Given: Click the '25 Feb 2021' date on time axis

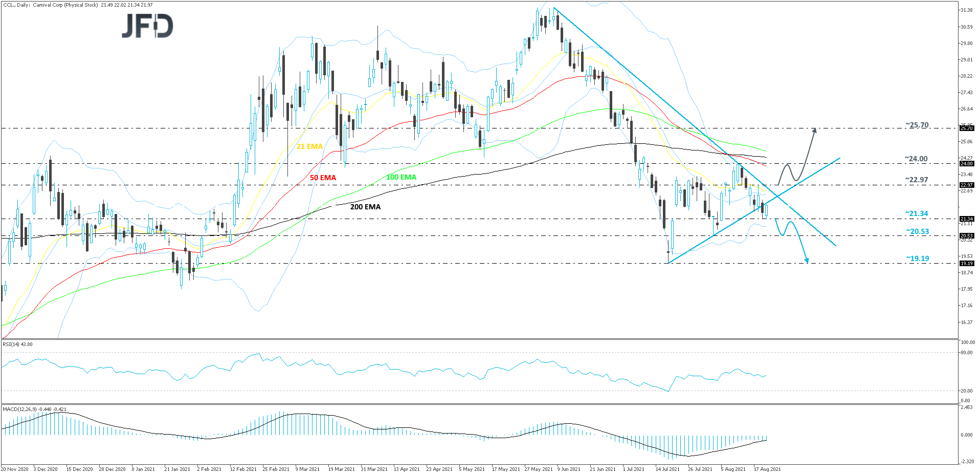Looking at the screenshot, I should [276, 469].
